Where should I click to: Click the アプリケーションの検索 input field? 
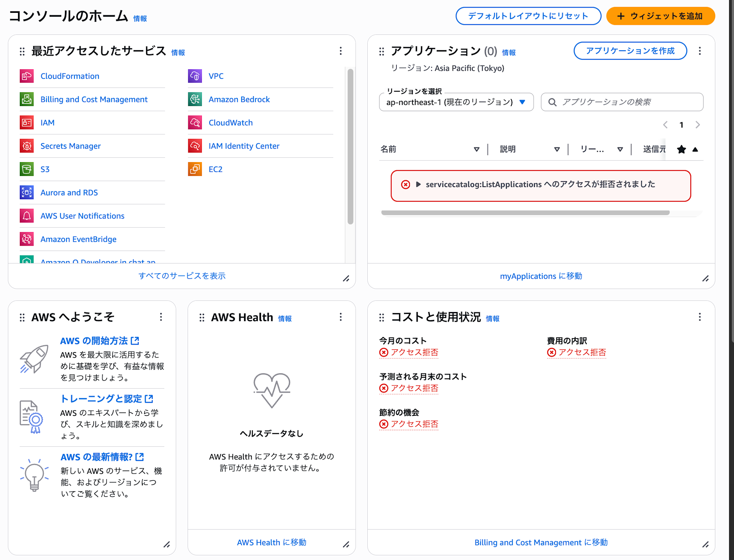click(622, 102)
